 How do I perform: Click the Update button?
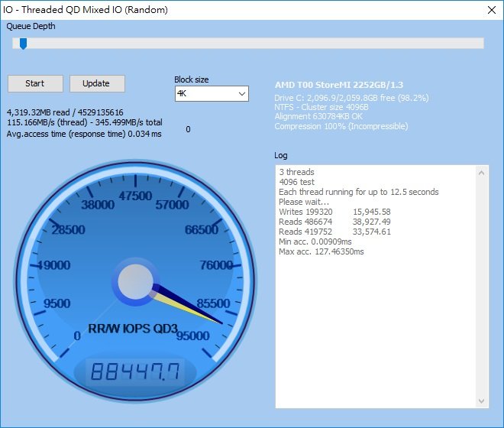(97, 83)
